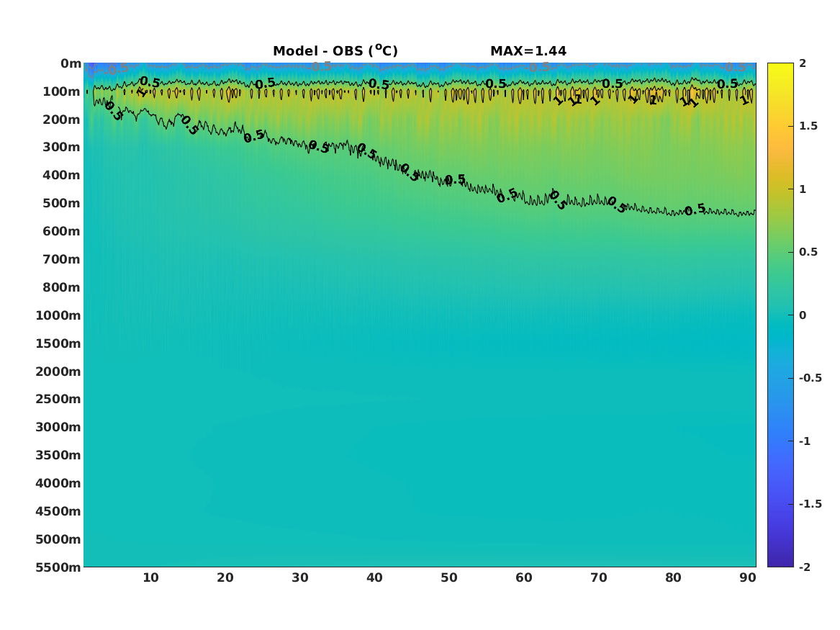
Task: Select the x-axis tick label "40"
Action: 374,577
